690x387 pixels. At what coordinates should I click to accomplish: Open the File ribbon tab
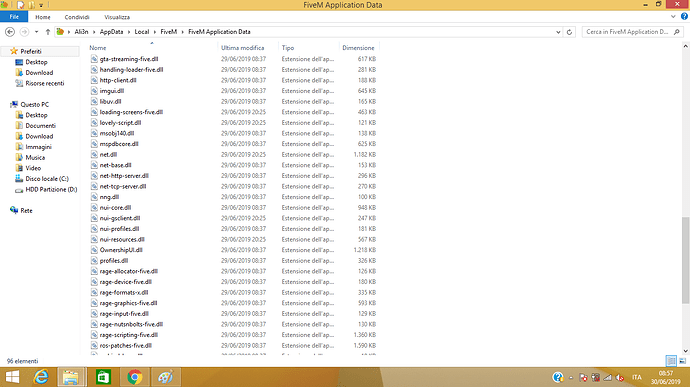14,17
